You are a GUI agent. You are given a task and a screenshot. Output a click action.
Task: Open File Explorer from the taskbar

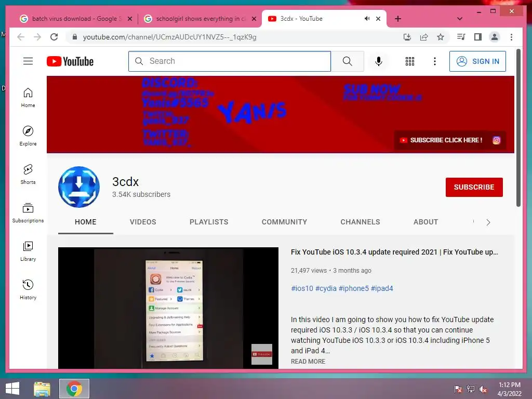pos(42,389)
